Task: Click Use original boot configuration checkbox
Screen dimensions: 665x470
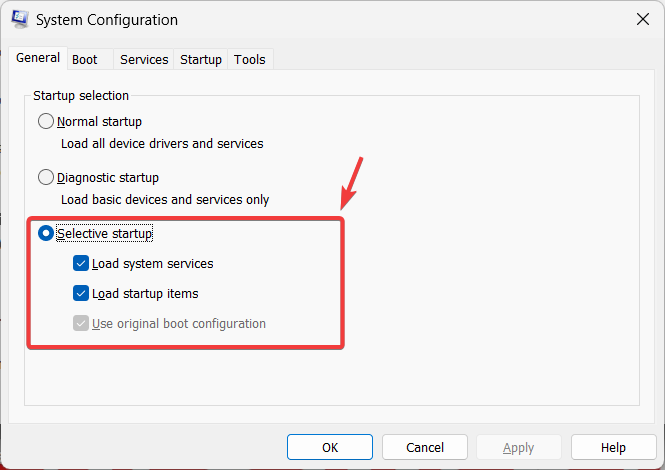Action: (x=81, y=324)
